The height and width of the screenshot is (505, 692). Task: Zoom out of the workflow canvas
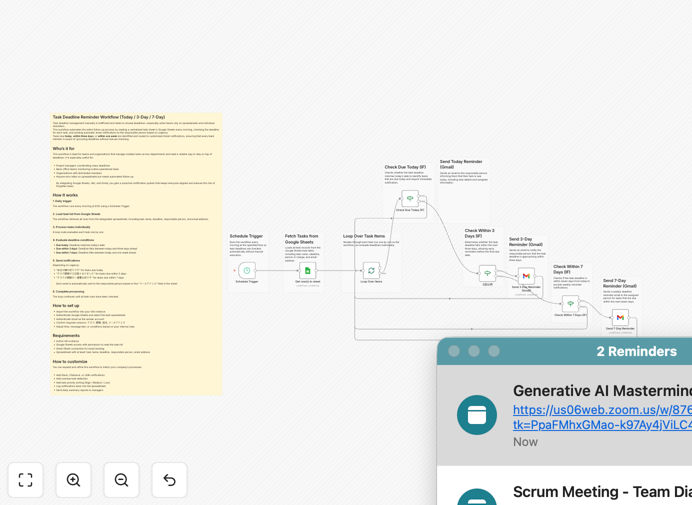point(121,480)
